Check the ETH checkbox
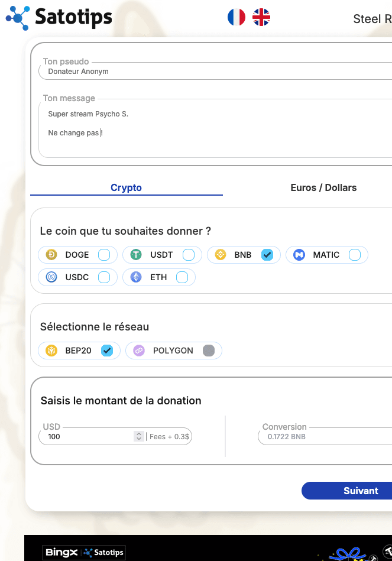This screenshot has height=561, width=392. tap(182, 277)
